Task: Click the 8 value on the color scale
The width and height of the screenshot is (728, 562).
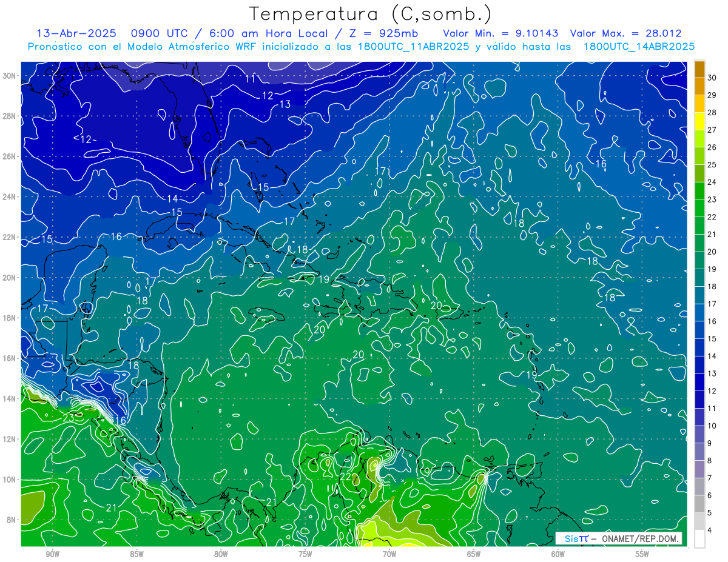Action: click(x=710, y=461)
